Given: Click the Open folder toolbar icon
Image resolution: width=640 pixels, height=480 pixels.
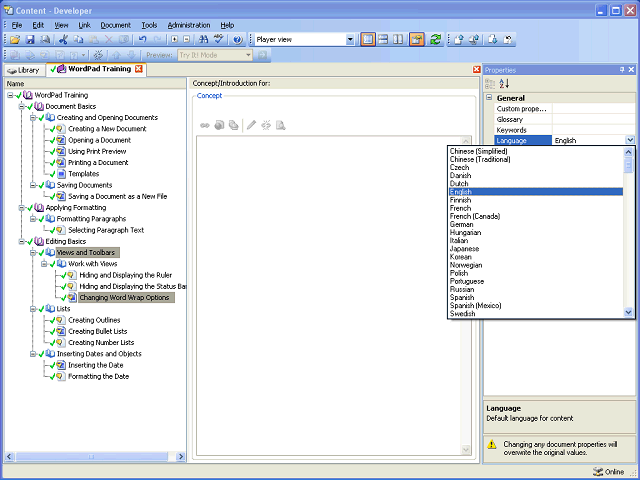Looking at the screenshot, I should [15, 40].
